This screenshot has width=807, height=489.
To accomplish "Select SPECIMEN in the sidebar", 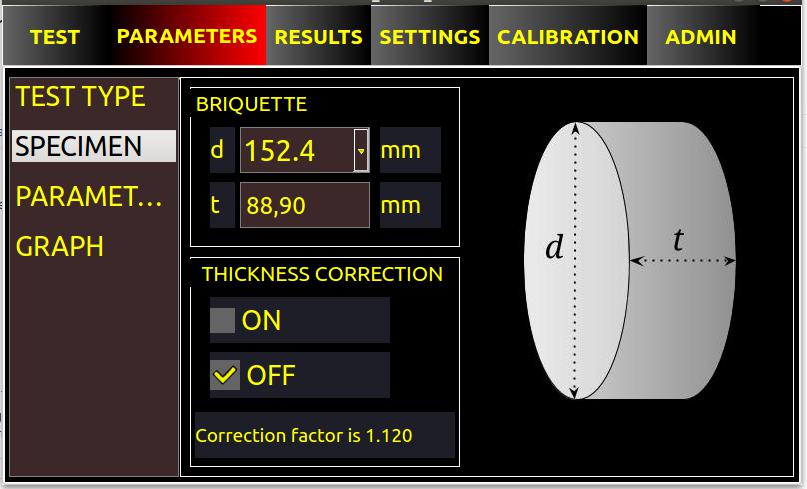I will [94, 146].
